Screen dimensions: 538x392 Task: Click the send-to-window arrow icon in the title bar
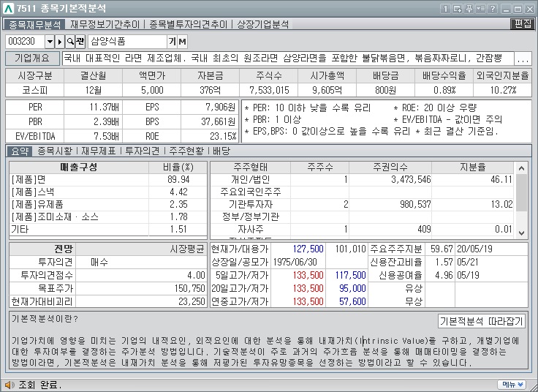(x=457, y=9)
